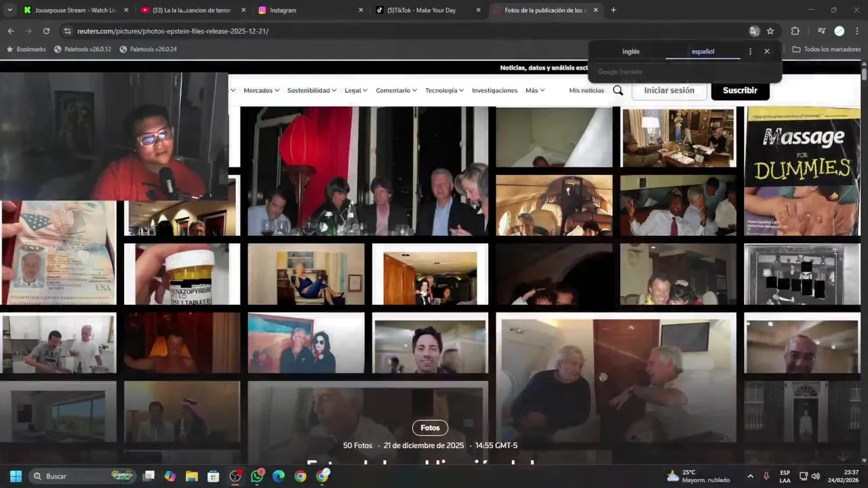The image size is (868, 488).
Task: Switch to the Jousepouse Stream tab
Action: [75, 10]
